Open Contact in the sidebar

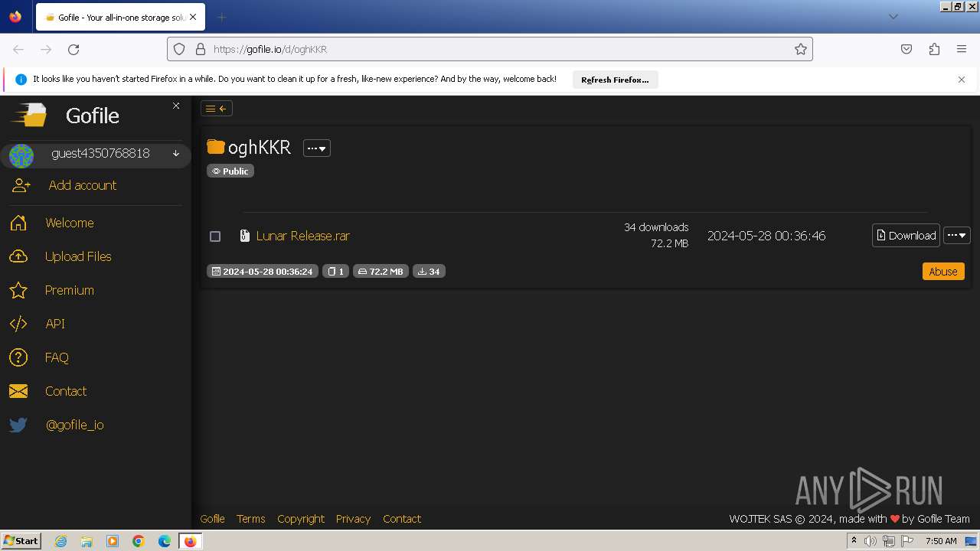[66, 391]
